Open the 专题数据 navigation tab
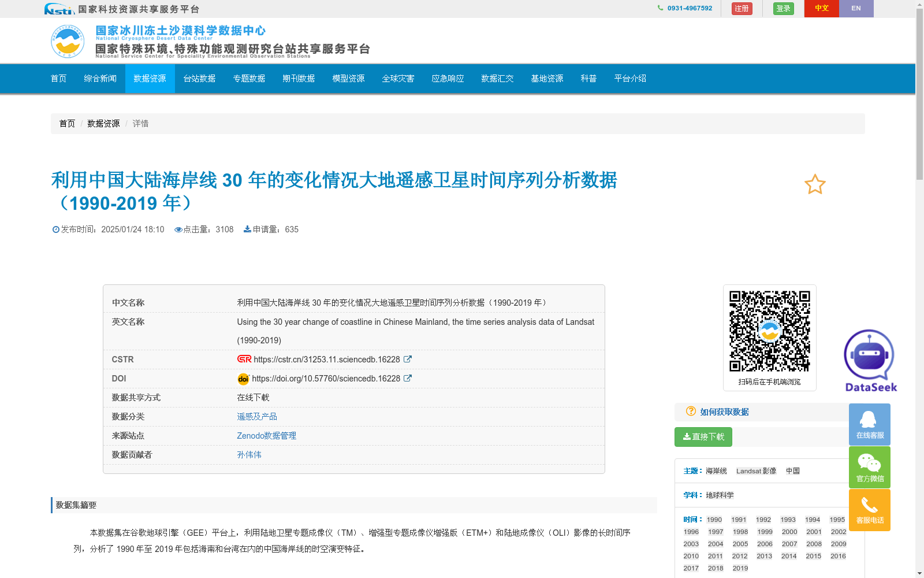The width and height of the screenshot is (924, 578). [249, 79]
